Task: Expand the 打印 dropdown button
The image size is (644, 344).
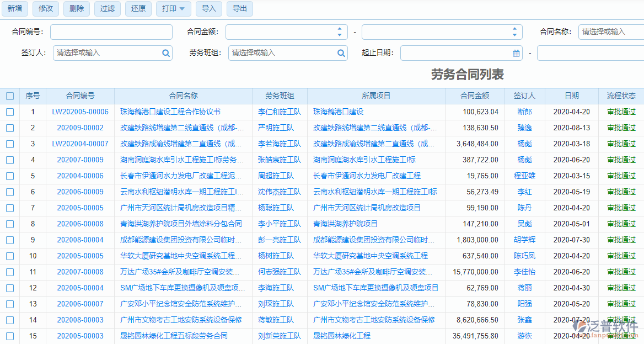Action: 174,8
